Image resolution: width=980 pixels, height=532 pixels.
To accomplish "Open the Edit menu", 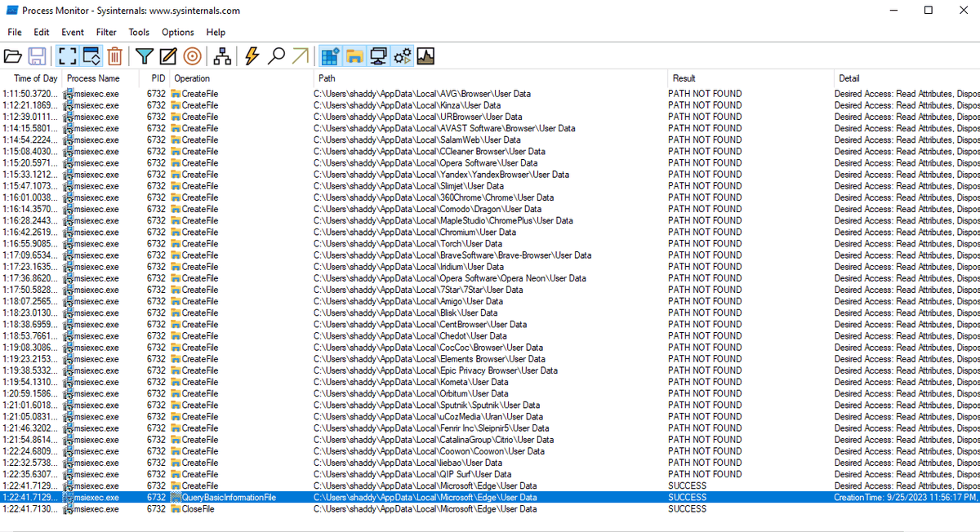I will tap(42, 32).
